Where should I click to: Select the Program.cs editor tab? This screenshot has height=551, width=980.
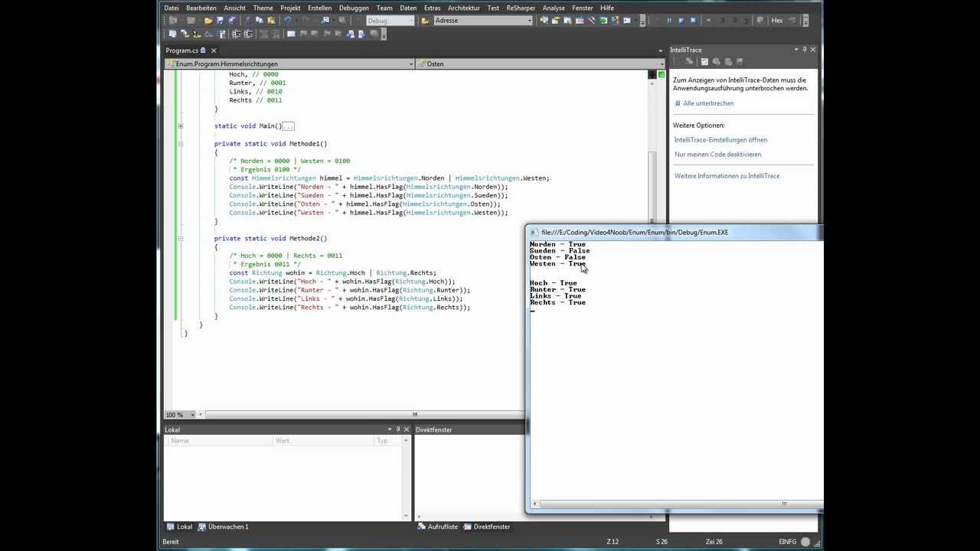[x=182, y=51]
